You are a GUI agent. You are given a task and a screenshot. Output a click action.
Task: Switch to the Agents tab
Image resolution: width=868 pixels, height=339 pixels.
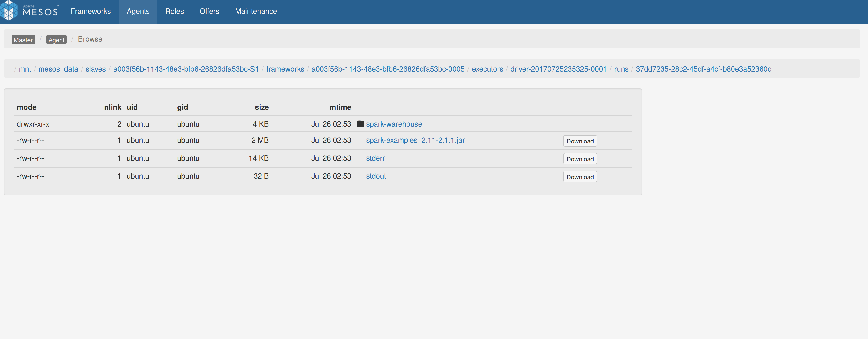[138, 11]
